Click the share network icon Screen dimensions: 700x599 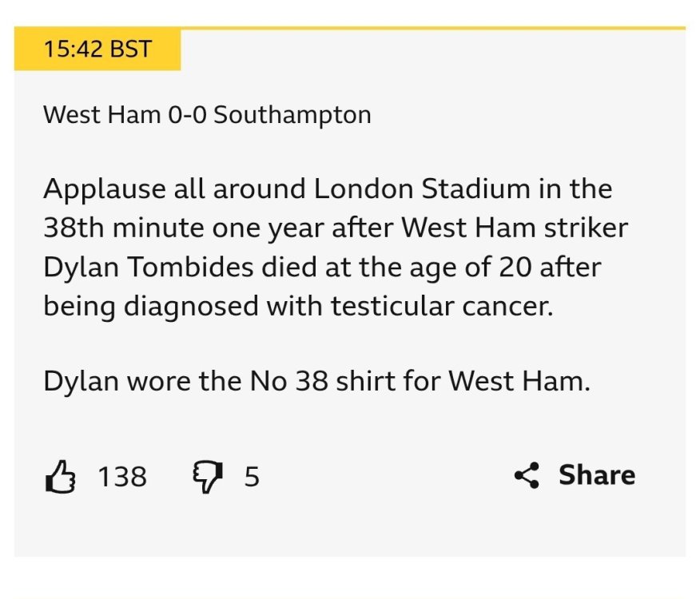point(527,476)
